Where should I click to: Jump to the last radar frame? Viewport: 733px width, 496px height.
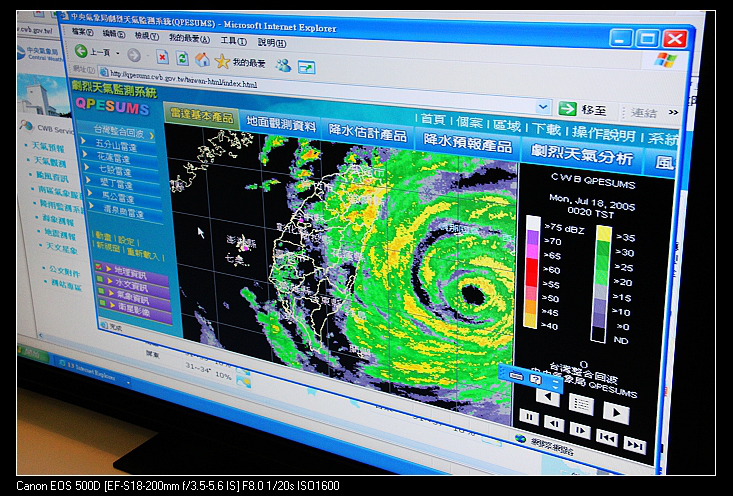pyautogui.click(x=635, y=446)
